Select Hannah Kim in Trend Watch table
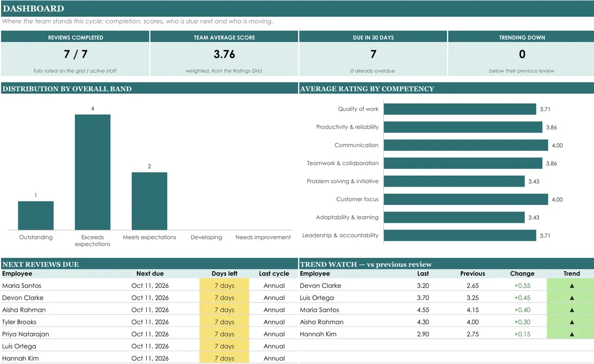Image resolution: width=594 pixels, height=364 pixels. (x=318, y=334)
